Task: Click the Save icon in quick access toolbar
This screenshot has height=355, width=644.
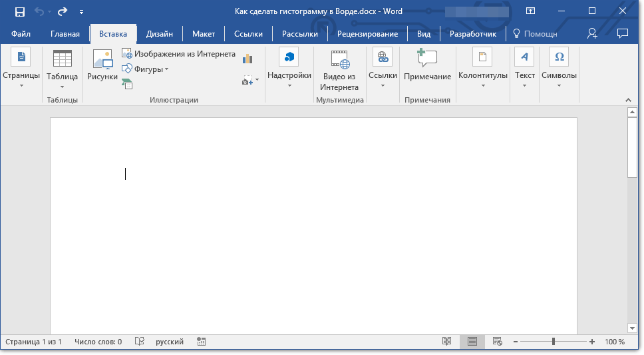Action: 20,11
